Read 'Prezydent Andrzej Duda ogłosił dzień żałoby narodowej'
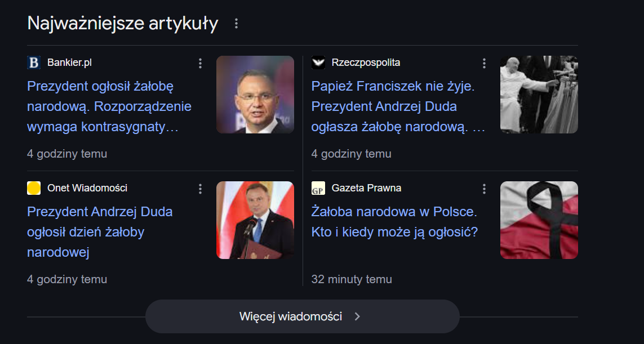The width and height of the screenshot is (644, 344). point(100,232)
